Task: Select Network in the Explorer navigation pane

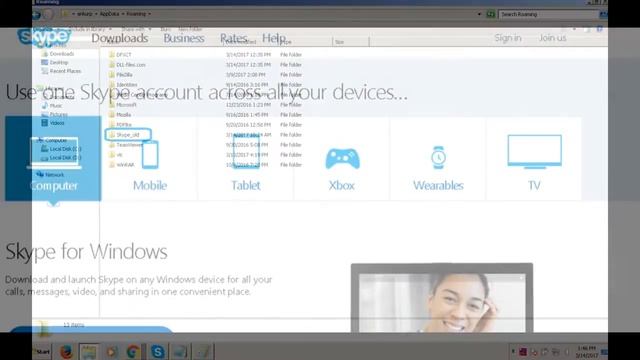Action: point(54,175)
